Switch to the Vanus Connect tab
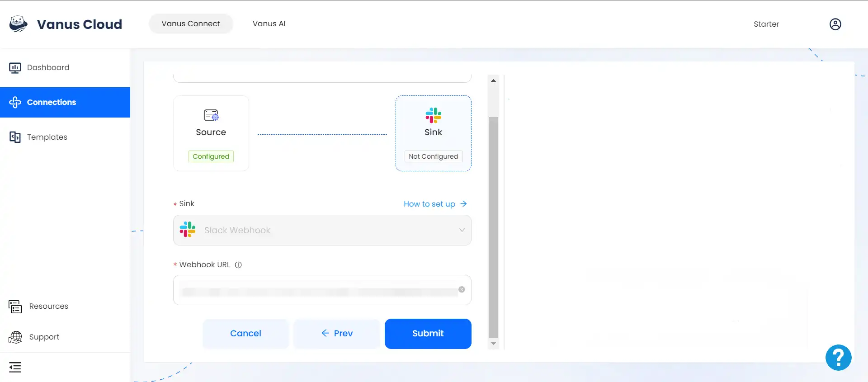 coord(191,24)
